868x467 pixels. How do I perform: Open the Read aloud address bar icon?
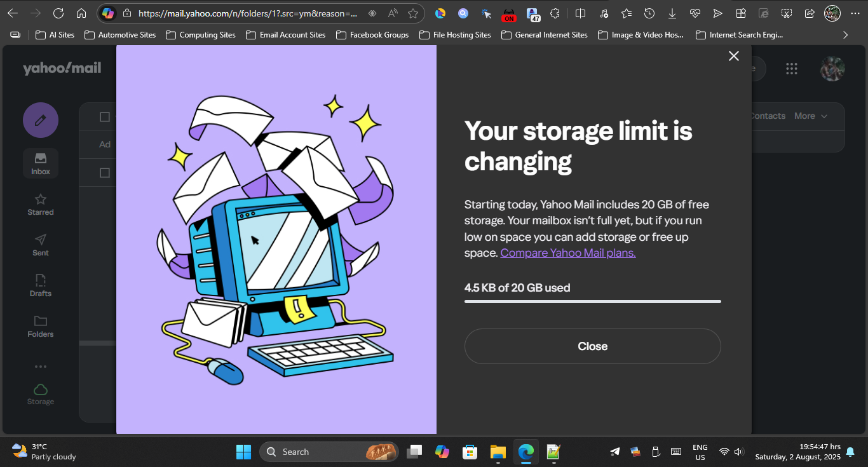(393, 13)
